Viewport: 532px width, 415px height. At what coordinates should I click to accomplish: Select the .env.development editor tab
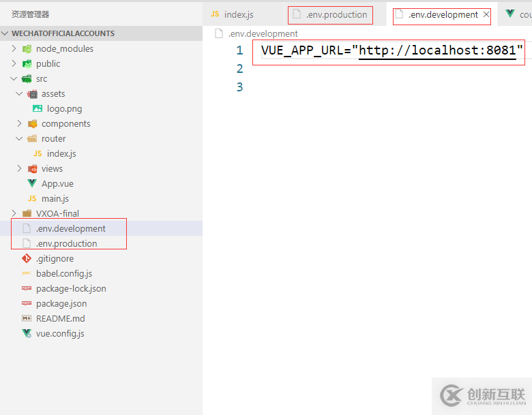442,15
